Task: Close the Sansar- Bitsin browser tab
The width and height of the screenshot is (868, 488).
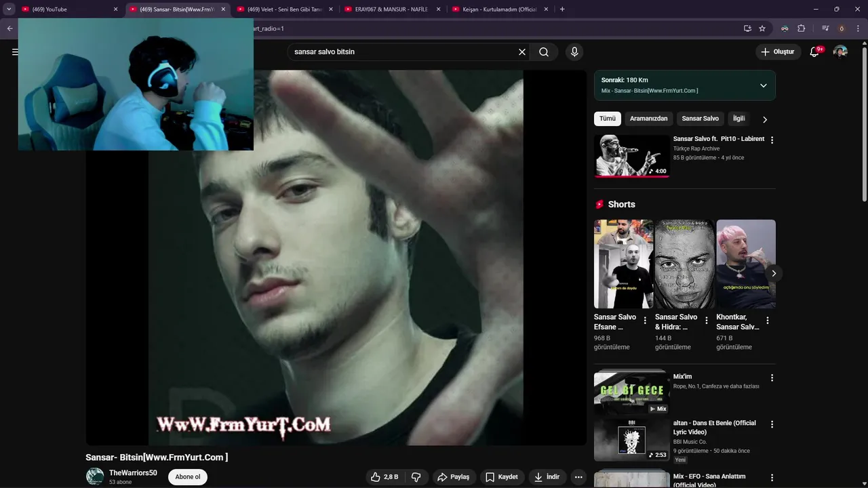Action: point(223,9)
